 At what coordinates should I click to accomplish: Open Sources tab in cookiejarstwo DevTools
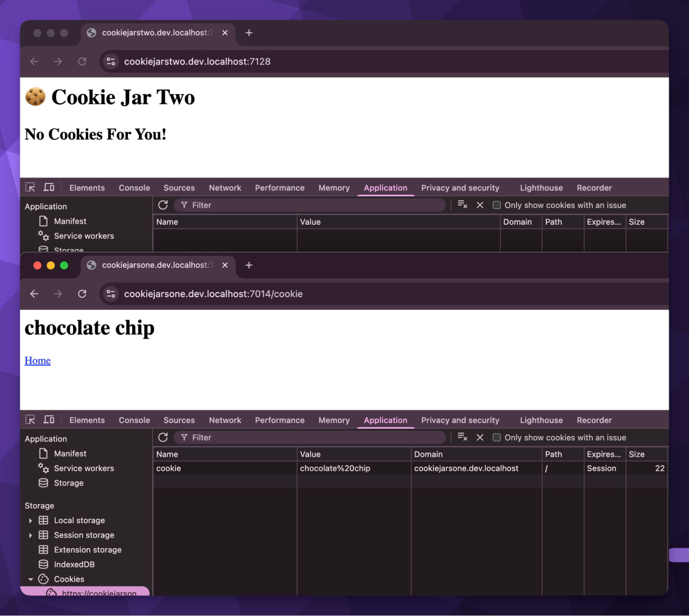179,188
